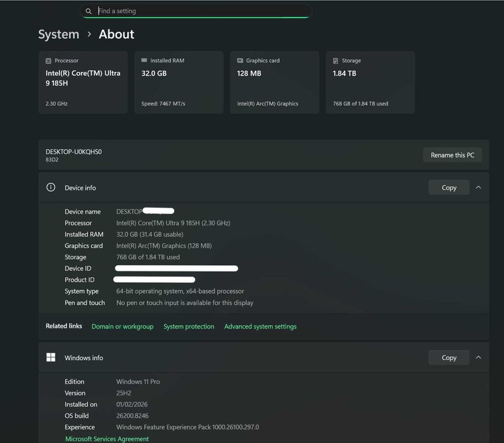Select installed date 01/02/2026
Image resolution: width=504 pixels, height=443 pixels.
(132, 404)
